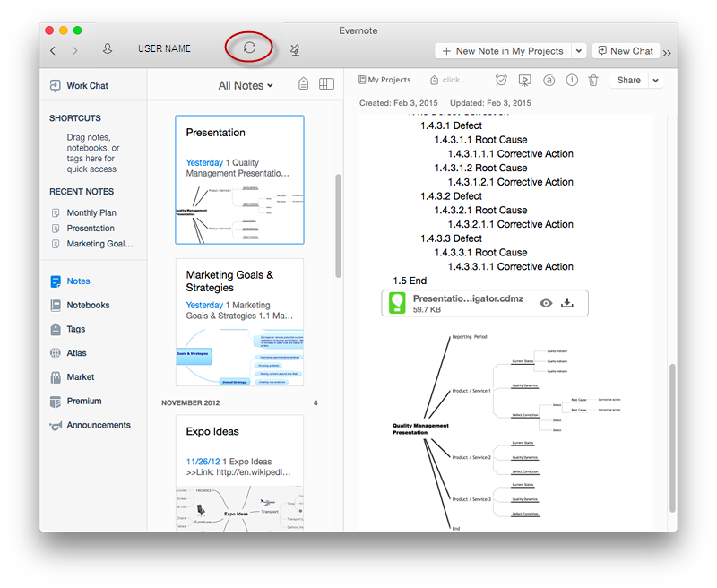Open the activity satellite icon
717x588 pixels.
(x=295, y=49)
